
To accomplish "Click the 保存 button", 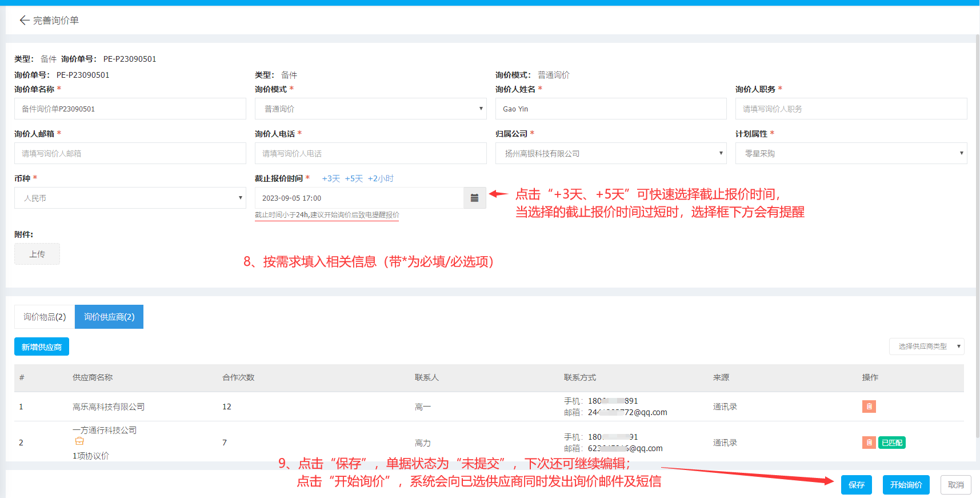I will coord(857,485).
